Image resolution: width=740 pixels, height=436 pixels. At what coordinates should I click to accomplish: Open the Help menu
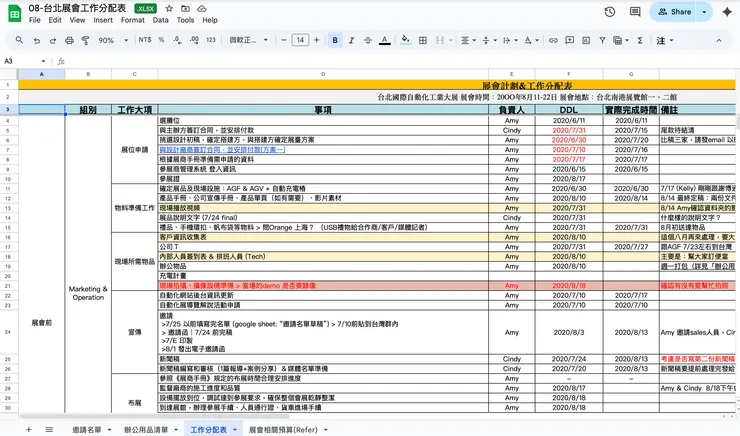click(x=210, y=20)
